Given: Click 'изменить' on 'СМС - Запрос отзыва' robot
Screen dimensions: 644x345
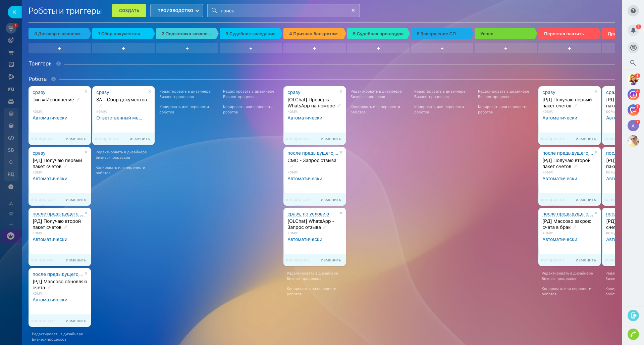Looking at the screenshot, I should [x=331, y=200].
